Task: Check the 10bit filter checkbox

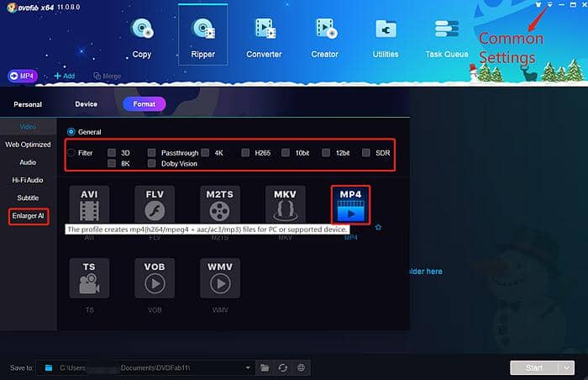Action: pyautogui.click(x=286, y=152)
